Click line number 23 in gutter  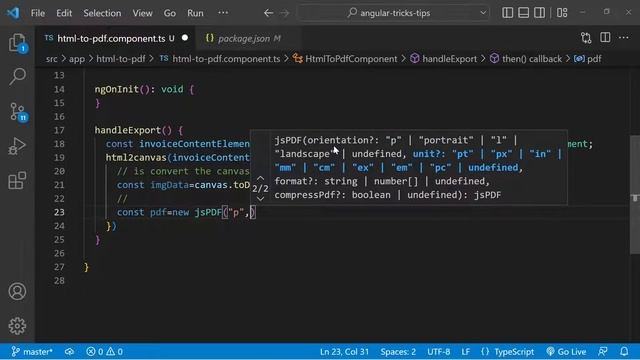59,212
